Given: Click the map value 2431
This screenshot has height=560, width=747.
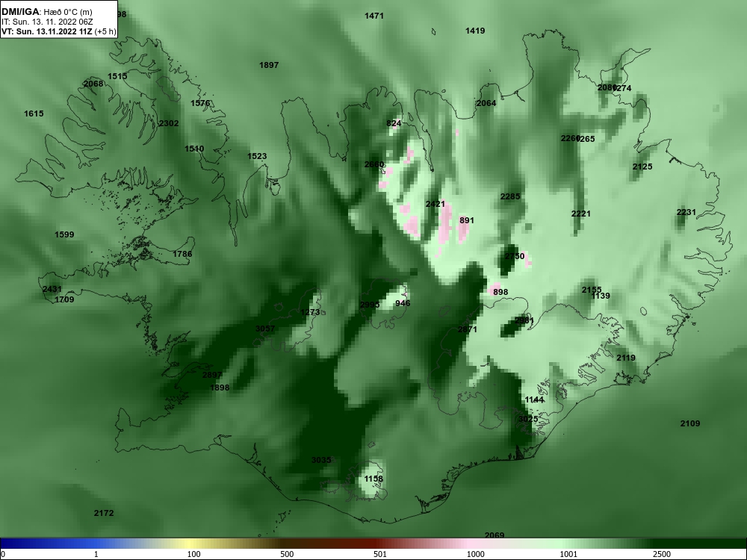Looking at the screenshot, I should tap(52, 290).
